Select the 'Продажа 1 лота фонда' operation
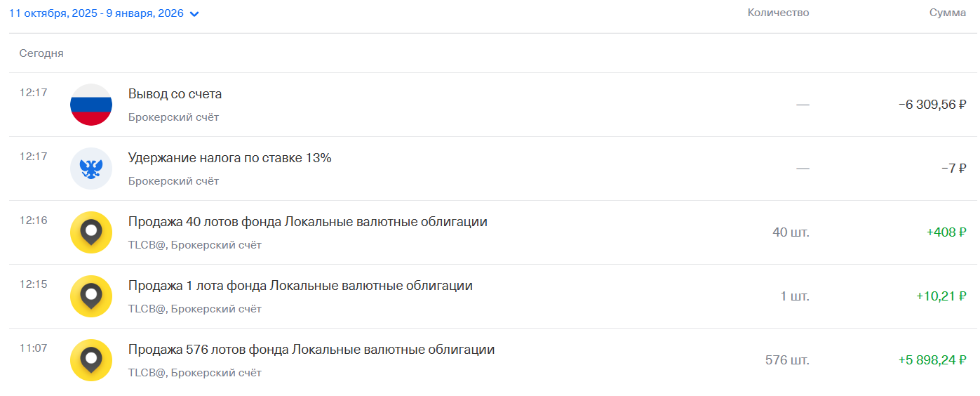980x396 pixels. tap(300, 286)
